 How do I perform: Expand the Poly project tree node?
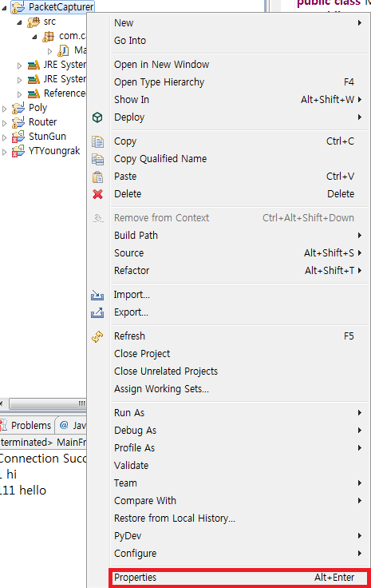(5, 109)
